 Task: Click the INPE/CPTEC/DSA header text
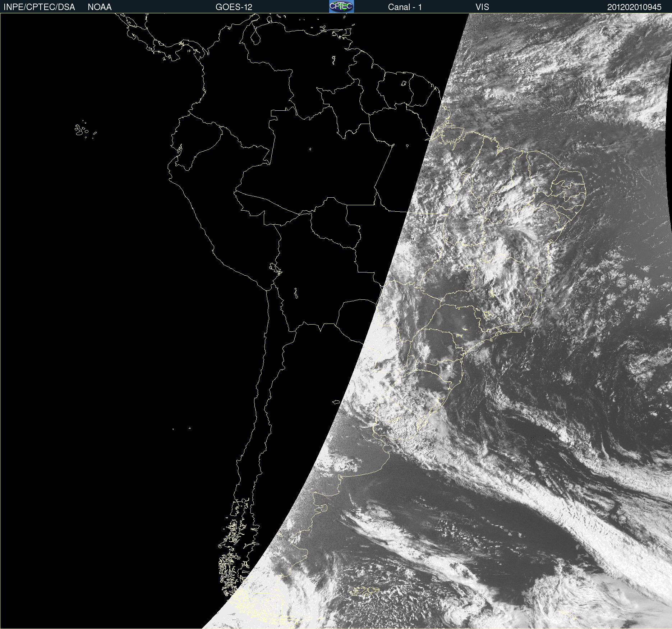(x=39, y=7)
